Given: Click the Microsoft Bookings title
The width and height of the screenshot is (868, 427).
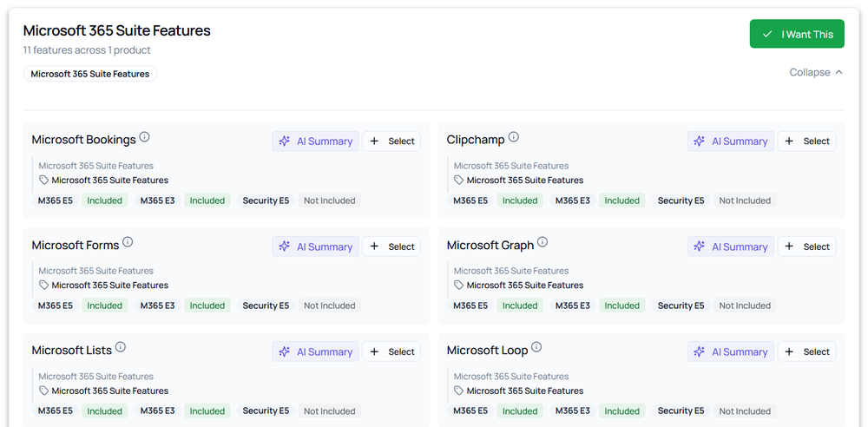Looking at the screenshot, I should 83,140.
